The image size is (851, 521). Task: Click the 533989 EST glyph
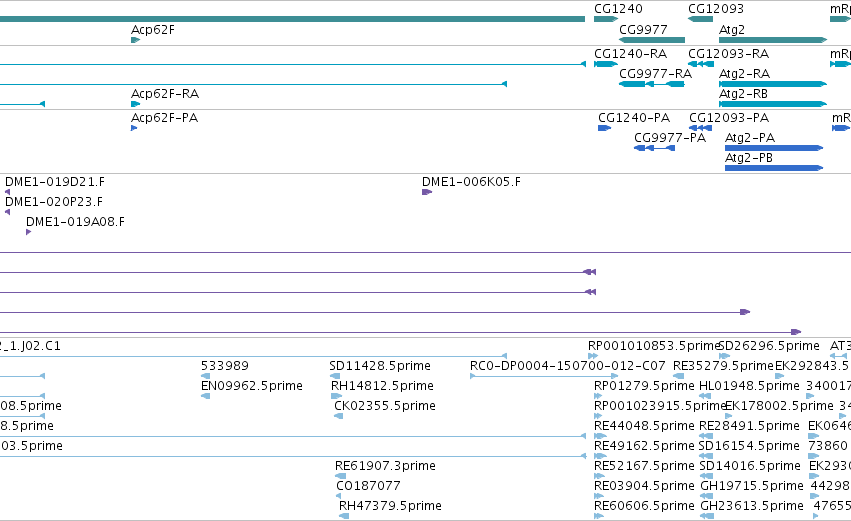tap(205, 376)
